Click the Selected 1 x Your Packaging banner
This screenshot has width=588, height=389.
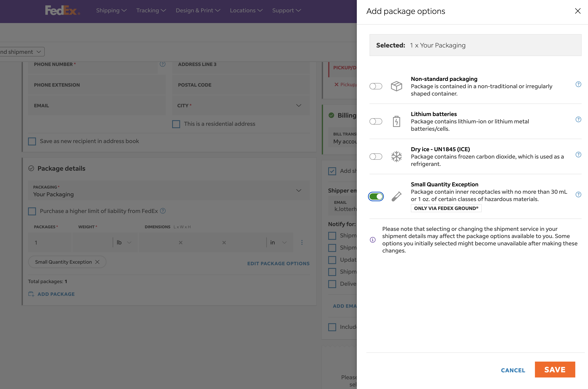point(475,45)
